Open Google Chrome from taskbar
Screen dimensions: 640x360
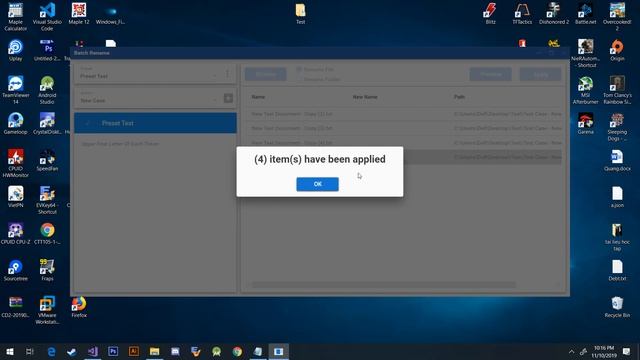[x=237, y=351]
